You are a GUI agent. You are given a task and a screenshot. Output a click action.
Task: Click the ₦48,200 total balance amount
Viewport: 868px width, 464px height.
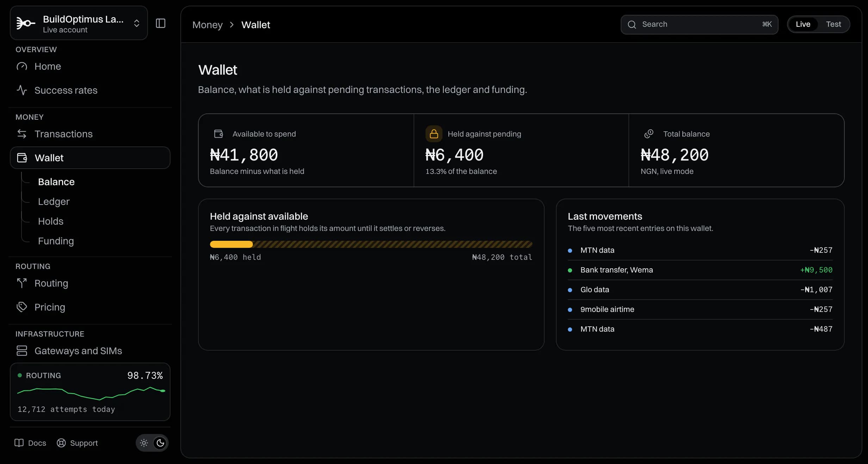pos(675,155)
